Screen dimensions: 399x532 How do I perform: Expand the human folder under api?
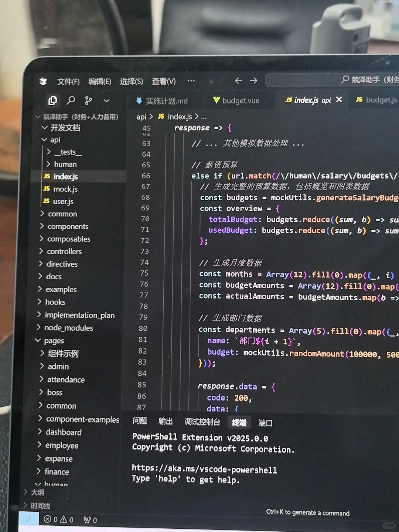pyautogui.click(x=62, y=164)
